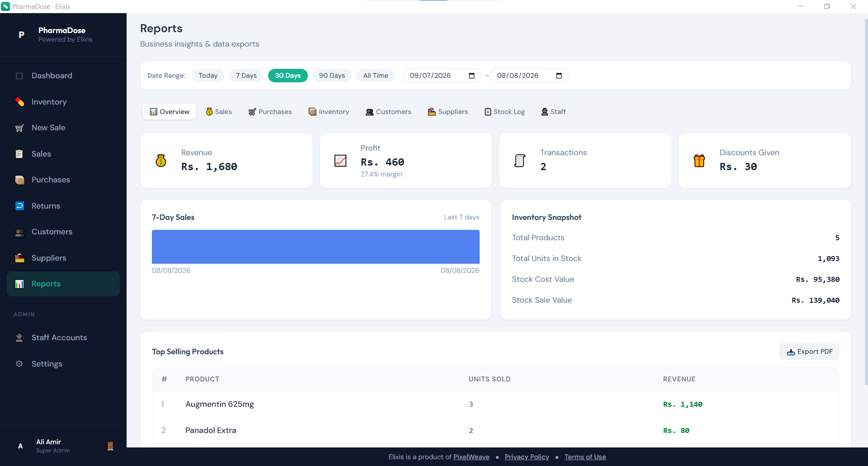Screen dimensions: 868x466
Task: Click the New Sale cart icon
Action: tap(19, 128)
